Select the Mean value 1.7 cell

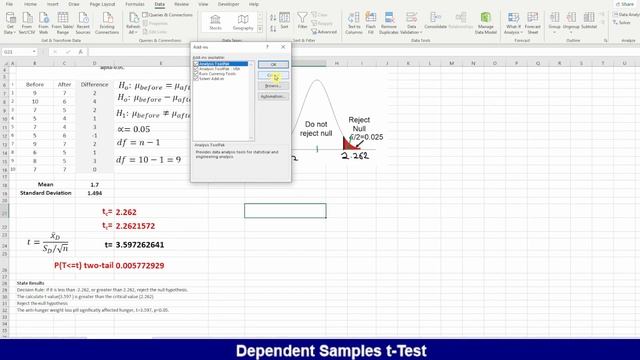pyautogui.click(x=95, y=184)
